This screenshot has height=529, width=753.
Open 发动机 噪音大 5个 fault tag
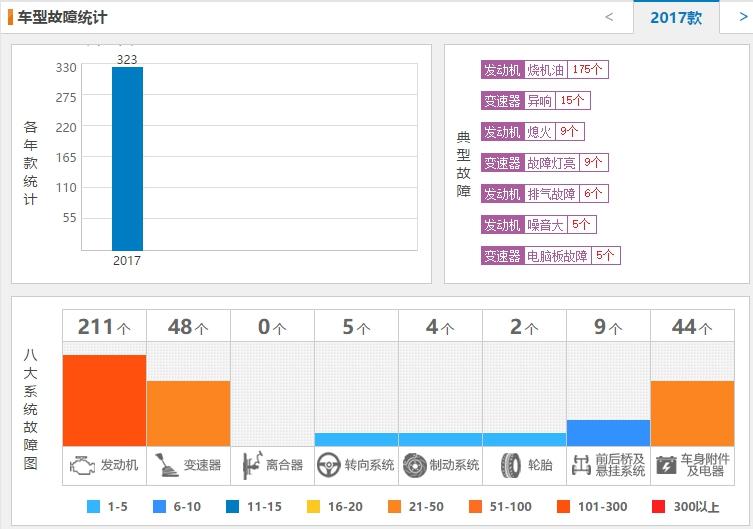tap(539, 225)
